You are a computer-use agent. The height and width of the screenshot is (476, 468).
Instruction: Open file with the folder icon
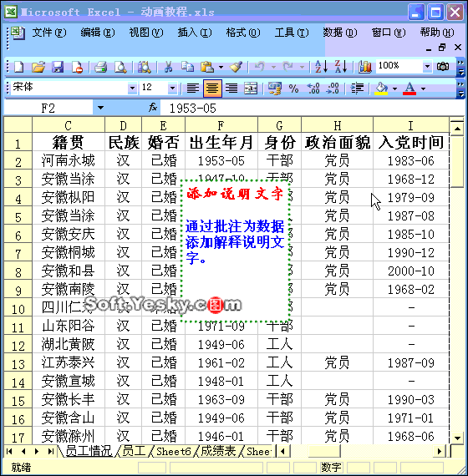pos(38,67)
